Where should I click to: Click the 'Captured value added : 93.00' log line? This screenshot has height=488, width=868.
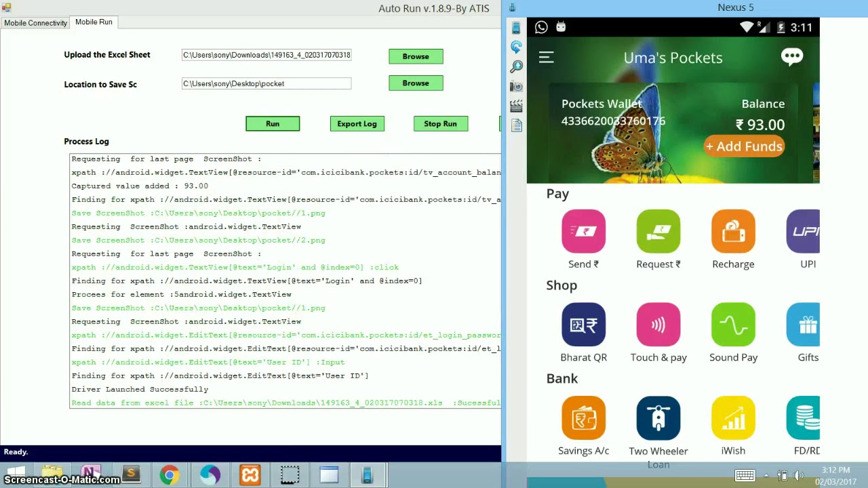(x=140, y=186)
